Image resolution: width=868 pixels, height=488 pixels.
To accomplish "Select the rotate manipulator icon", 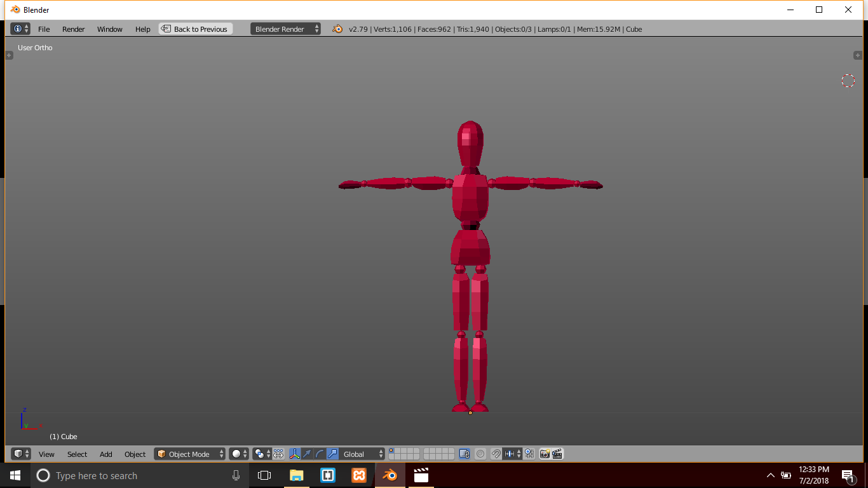I will [x=320, y=454].
